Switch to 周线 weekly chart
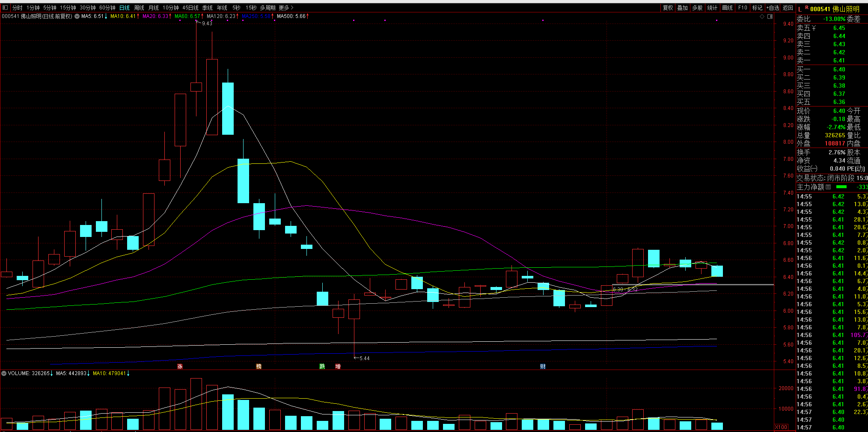Image resolution: width=868 pixels, height=432 pixels. point(139,8)
